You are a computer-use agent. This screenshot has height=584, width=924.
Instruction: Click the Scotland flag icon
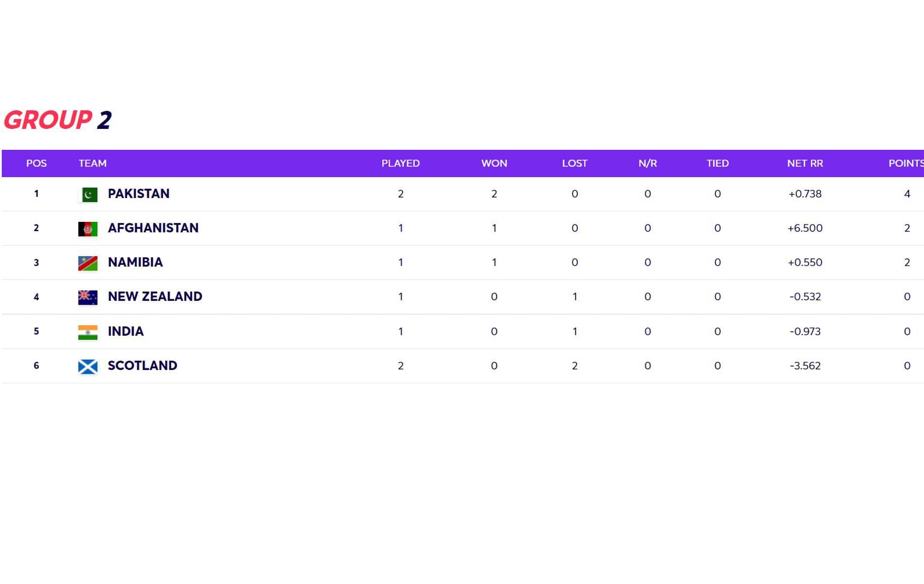(88, 366)
